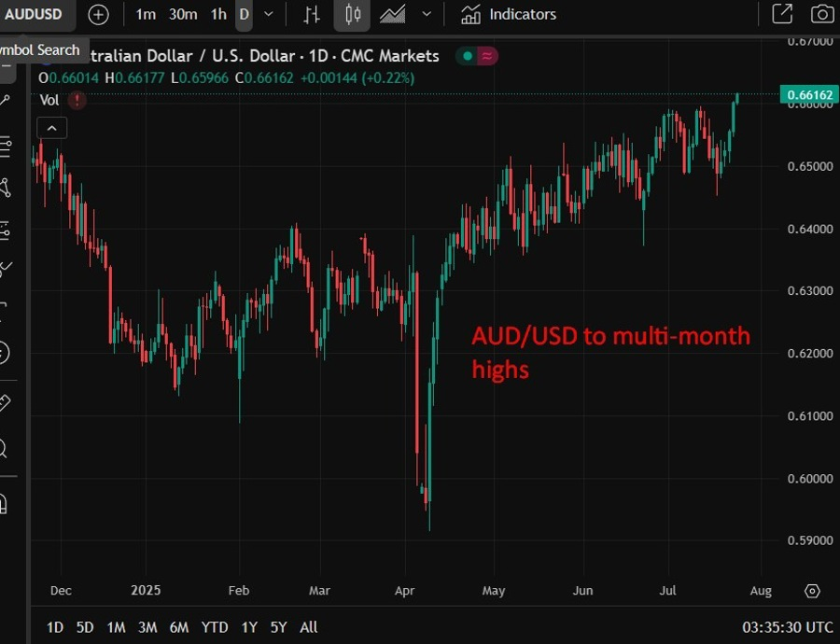Screen dimensions: 840x644
Task: Open the Indicators dialog
Action: pos(509,14)
